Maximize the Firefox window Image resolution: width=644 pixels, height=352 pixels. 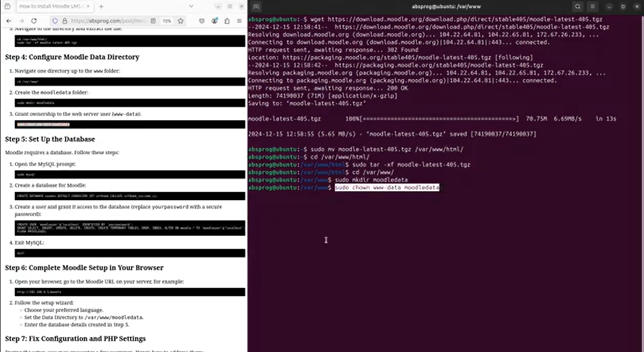229,6
